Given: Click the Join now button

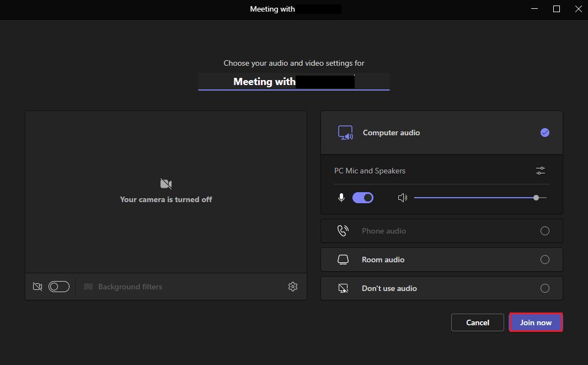Looking at the screenshot, I should [536, 322].
